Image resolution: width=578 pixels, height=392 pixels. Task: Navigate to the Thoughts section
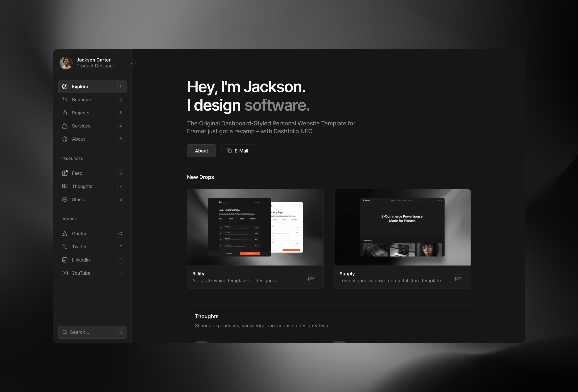click(x=82, y=186)
